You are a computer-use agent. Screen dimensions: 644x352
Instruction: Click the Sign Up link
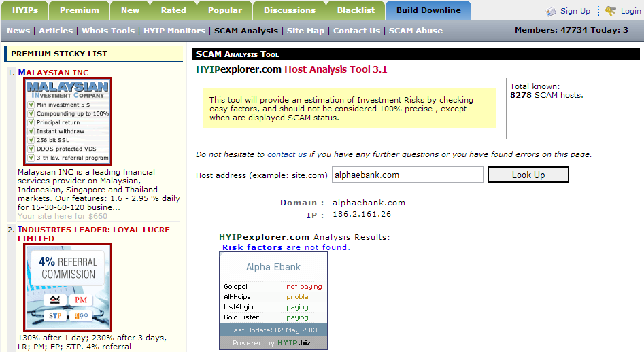(x=575, y=11)
